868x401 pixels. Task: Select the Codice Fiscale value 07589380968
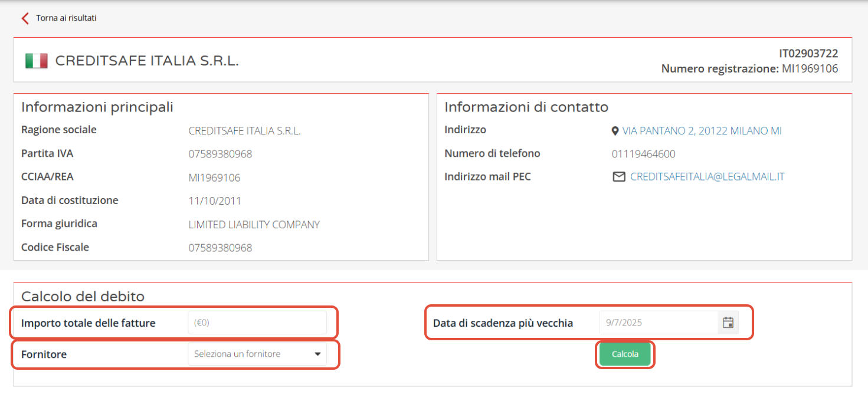(220, 248)
